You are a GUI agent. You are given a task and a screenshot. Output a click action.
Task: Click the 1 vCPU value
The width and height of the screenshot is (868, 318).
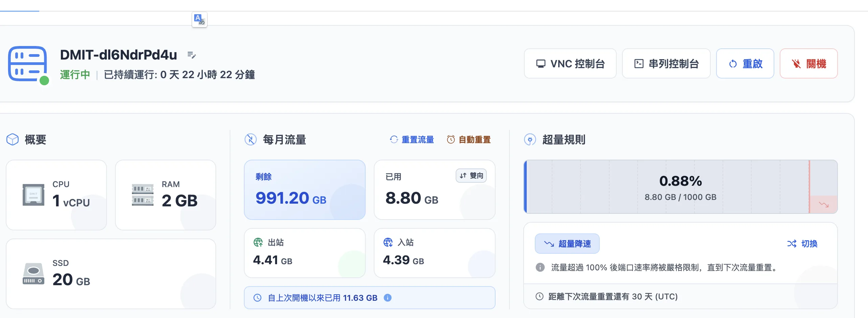click(x=71, y=201)
